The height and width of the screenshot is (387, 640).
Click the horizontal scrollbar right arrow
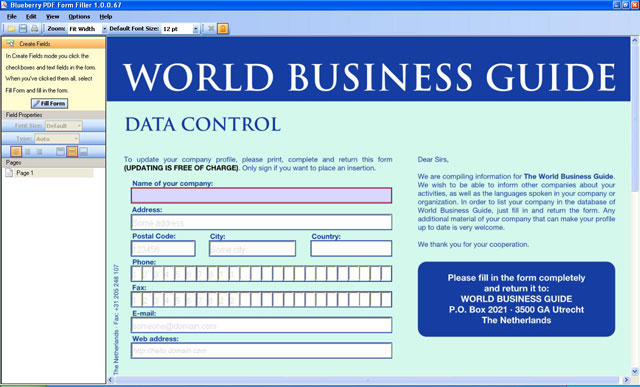[627, 380]
